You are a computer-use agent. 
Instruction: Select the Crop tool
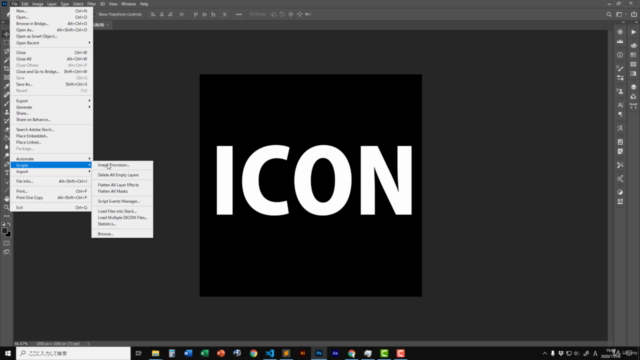point(6,69)
